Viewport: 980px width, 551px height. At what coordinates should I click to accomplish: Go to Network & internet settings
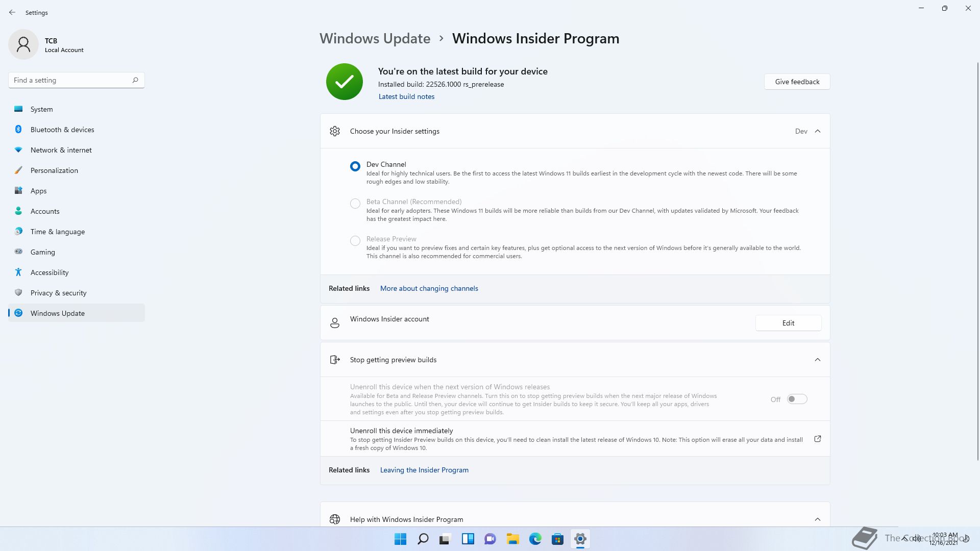click(x=77, y=150)
